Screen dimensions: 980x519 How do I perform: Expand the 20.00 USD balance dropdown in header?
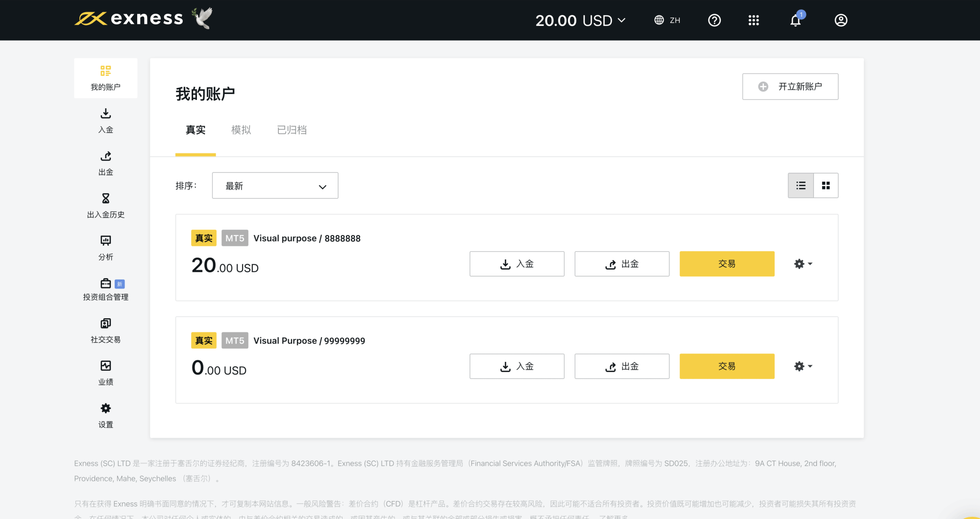pos(580,21)
